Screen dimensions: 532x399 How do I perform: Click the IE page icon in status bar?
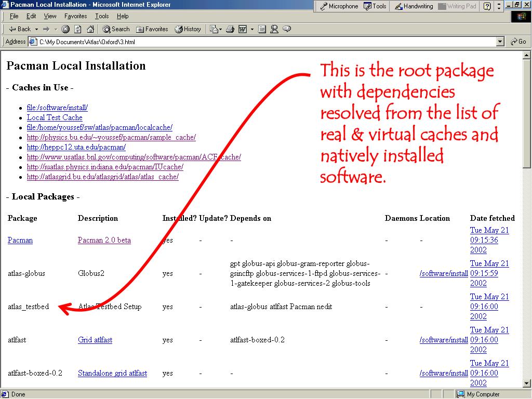pyautogui.click(x=5, y=394)
